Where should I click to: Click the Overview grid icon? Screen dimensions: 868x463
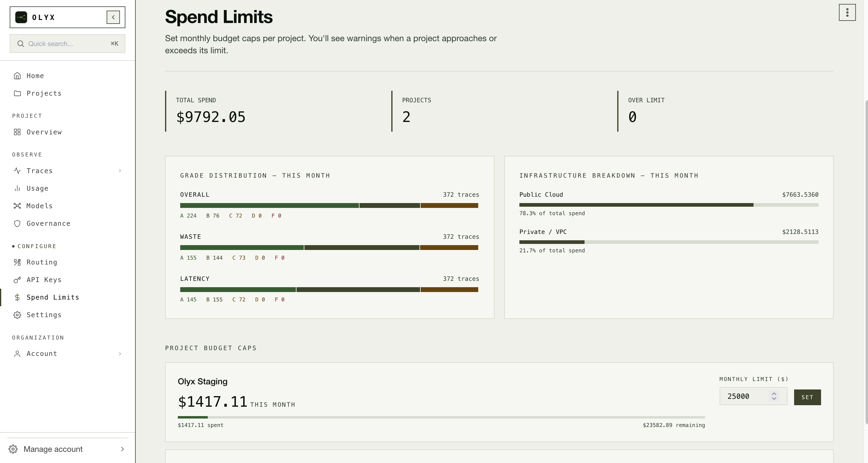17,132
